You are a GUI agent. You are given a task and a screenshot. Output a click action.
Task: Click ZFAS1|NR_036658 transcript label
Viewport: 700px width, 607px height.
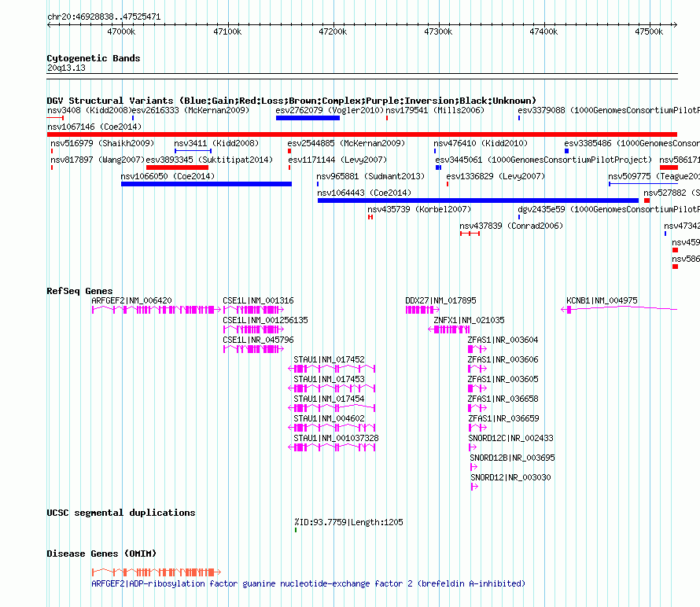coord(503,399)
